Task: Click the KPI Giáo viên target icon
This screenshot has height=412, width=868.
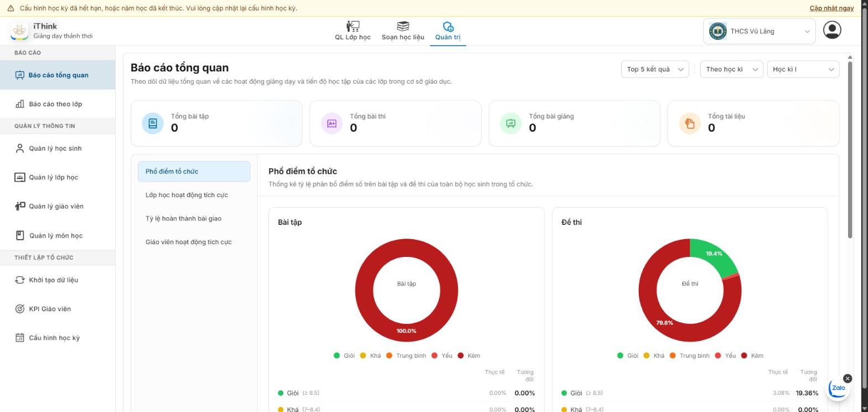Action: tap(20, 309)
